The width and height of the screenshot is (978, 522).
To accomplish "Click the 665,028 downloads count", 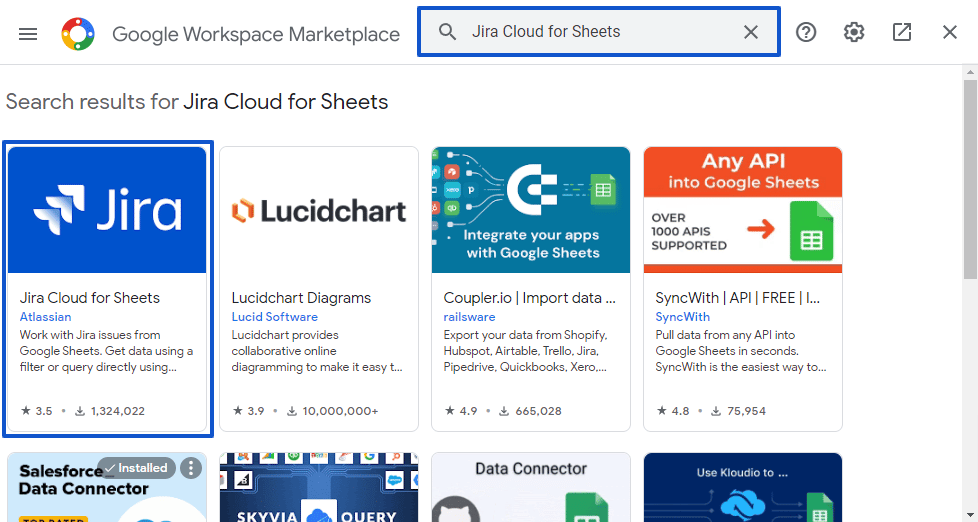I will pos(530,411).
